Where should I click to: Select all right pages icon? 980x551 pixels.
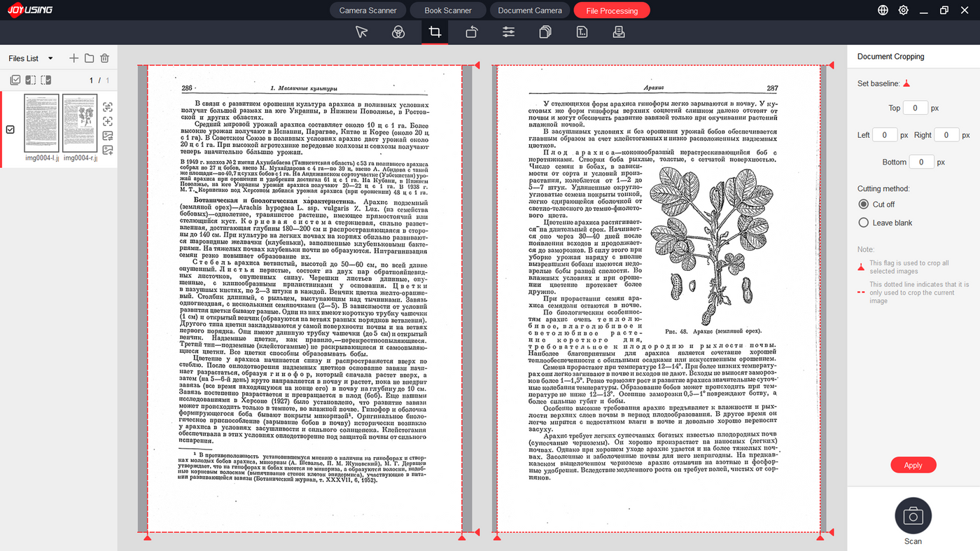[x=46, y=81]
